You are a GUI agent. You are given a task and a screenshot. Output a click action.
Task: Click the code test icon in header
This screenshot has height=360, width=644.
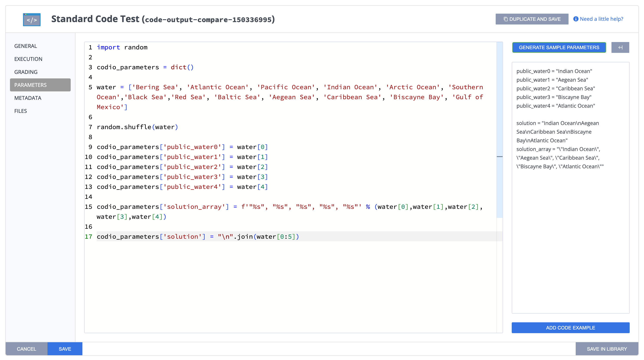(x=31, y=19)
